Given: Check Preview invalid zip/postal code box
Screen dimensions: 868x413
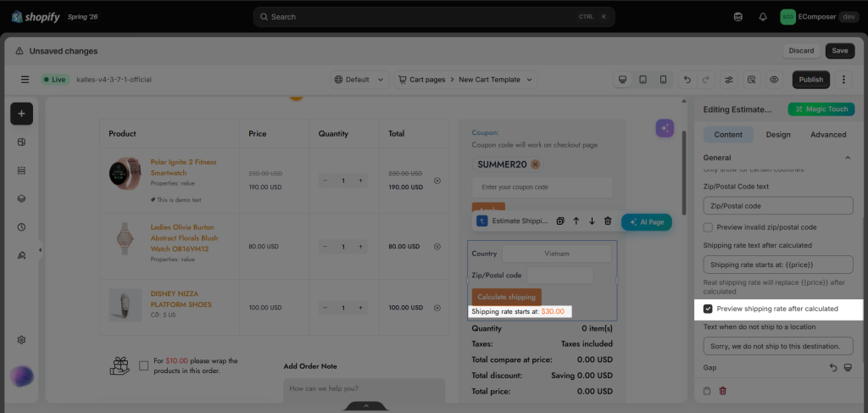Looking at the screenshot, I should [708, 227].
